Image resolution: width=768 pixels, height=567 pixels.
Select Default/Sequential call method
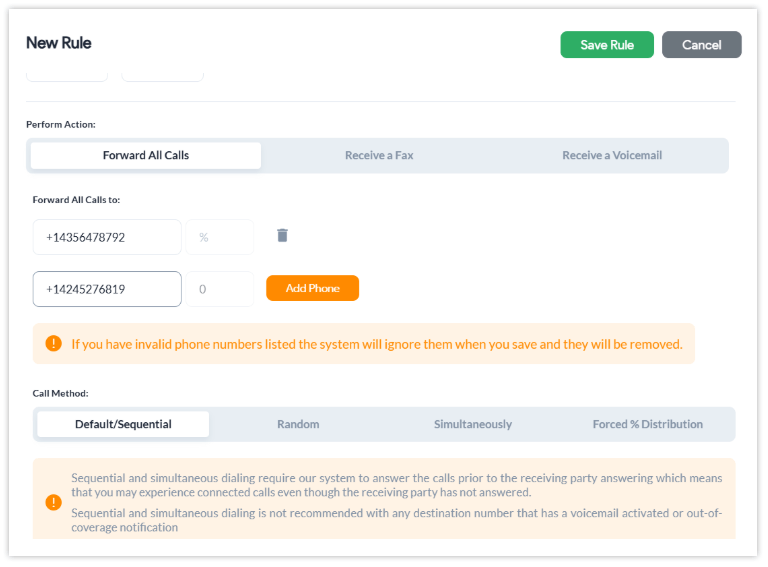coord(123,424)
